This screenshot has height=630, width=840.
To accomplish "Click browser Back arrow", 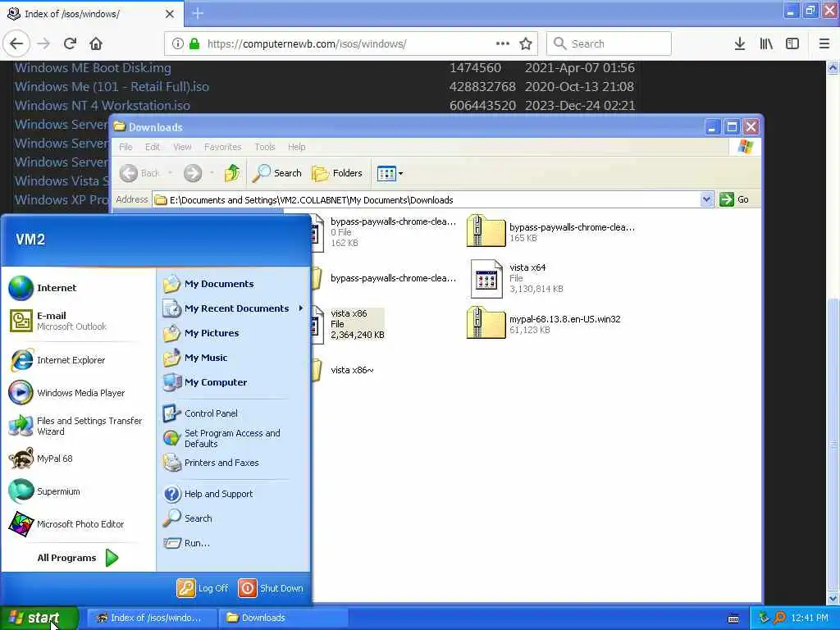I will (16, 43).
